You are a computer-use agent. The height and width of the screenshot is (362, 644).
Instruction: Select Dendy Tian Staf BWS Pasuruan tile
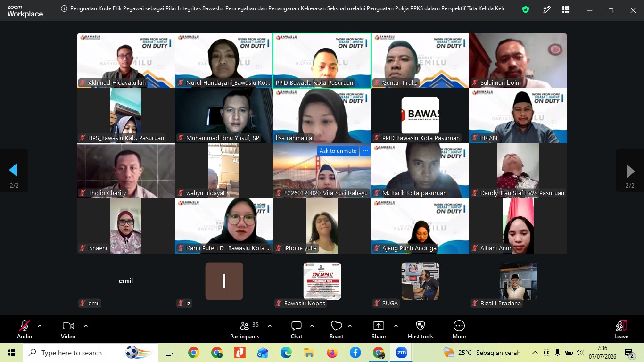[x=518, y=171]
